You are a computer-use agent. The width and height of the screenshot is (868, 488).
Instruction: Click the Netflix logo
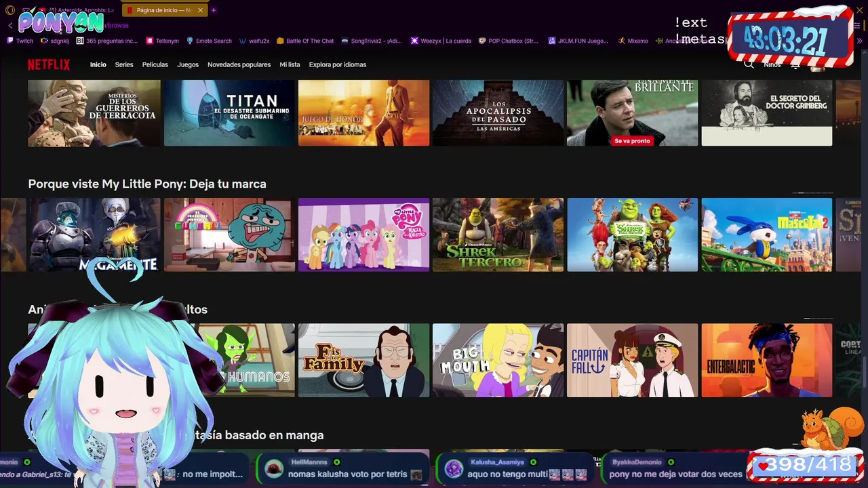[49, 64]
